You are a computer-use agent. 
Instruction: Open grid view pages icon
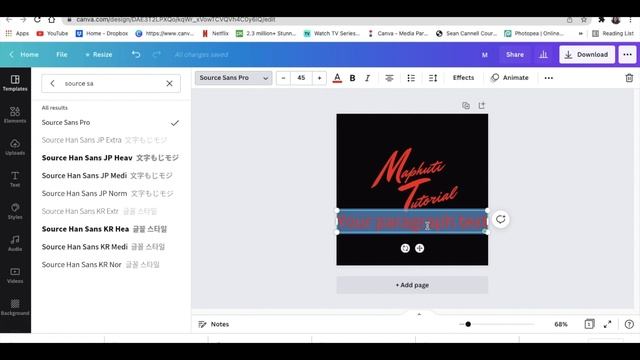tap(589, 324)
